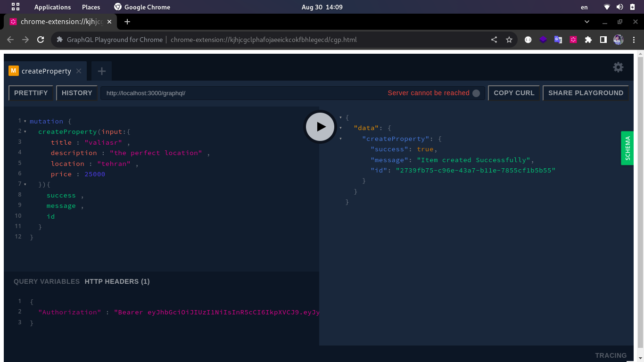Image resolution: width=644 pixels, height=362 pixels.
Task: Click the date and time clock
Action: click(x=322, y=7)
